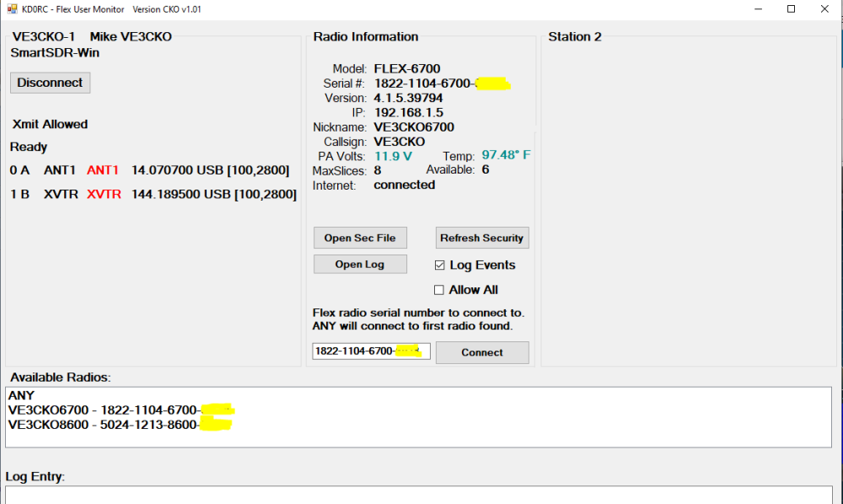Select VE3CKO6700 radio in Available Radios
Image resolution: width=843 pixels, height=504 pixels.
pyautogui.click(x=121, y=410)
